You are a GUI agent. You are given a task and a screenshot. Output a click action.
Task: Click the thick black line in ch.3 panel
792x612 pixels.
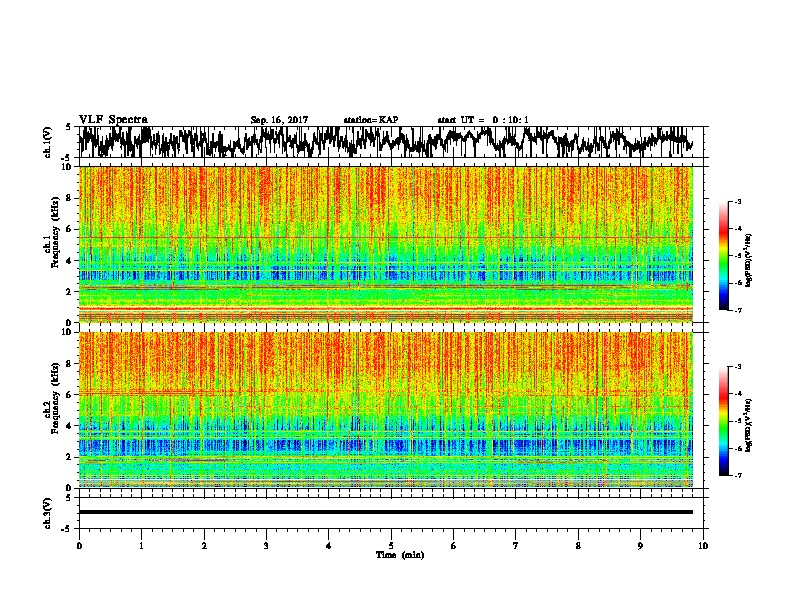[x=386, y=512]
